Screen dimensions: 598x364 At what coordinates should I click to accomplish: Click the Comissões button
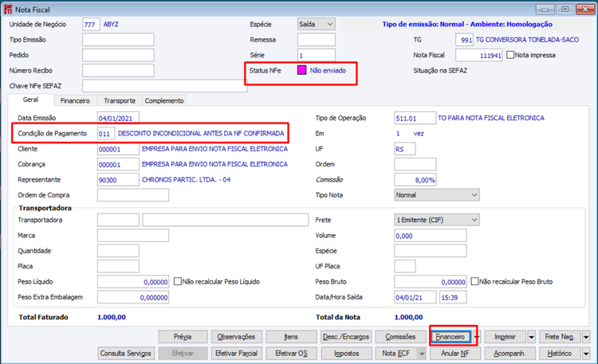(400, 337)
